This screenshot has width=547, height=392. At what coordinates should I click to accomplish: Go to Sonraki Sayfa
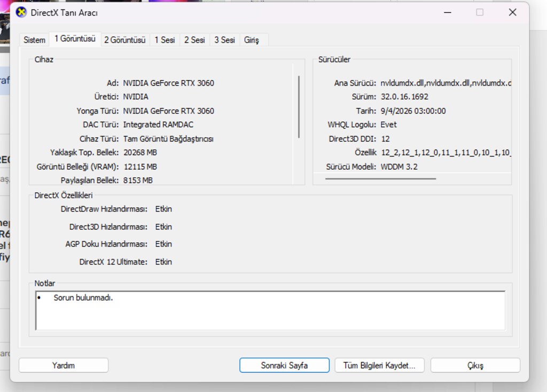coord(284,365)
